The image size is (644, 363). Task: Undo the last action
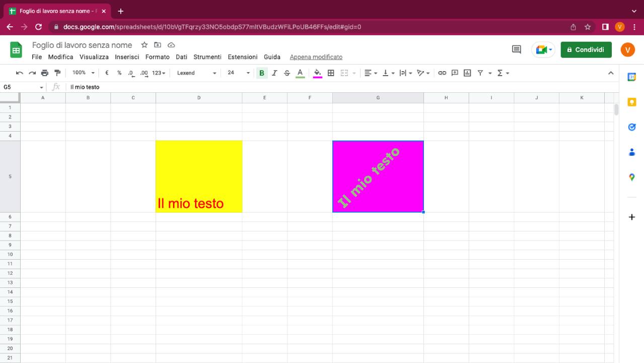coord(20,73)
